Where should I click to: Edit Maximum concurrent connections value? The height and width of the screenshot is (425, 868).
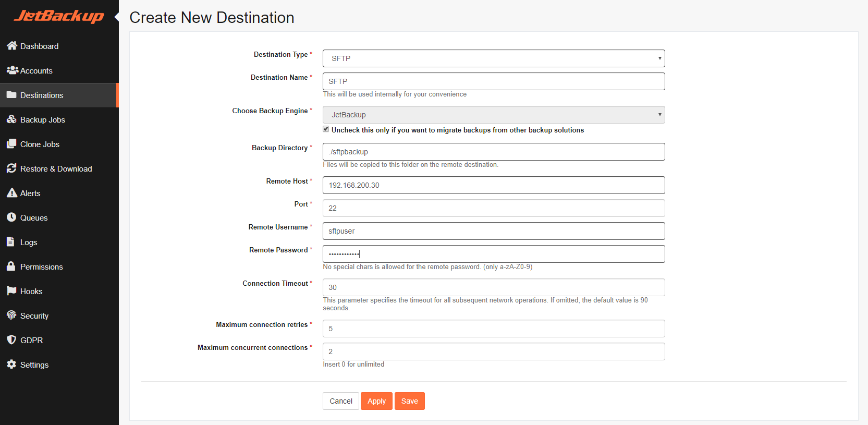[494, 351]
